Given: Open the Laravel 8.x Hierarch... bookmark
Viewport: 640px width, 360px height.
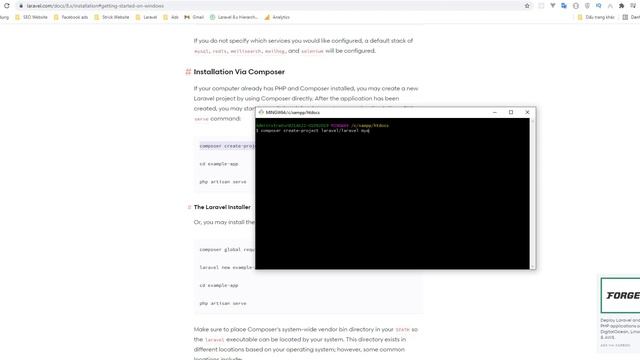Looking at the screenshot, I should click(x=234, y=17).
